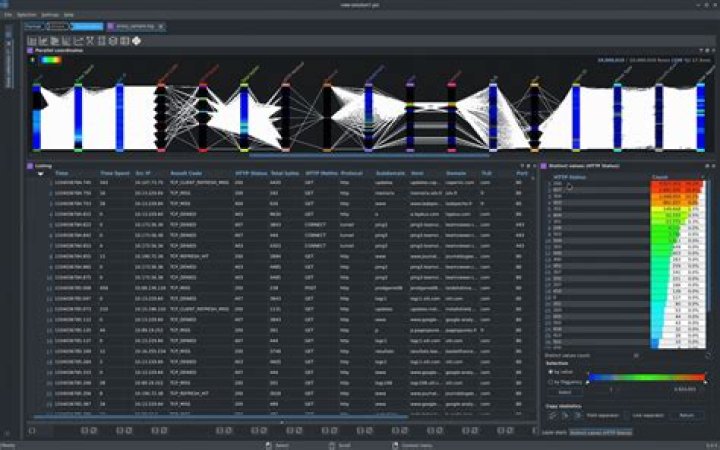The image size is (720, 450).
Task: Click the first icon in the view toolbar
Action: pyautogui.click(x=33, y=40)
